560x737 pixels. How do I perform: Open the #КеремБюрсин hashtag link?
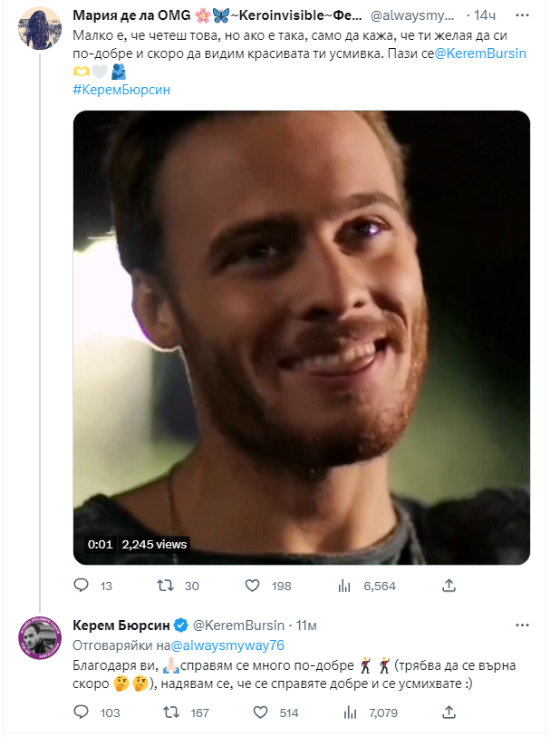121,89
